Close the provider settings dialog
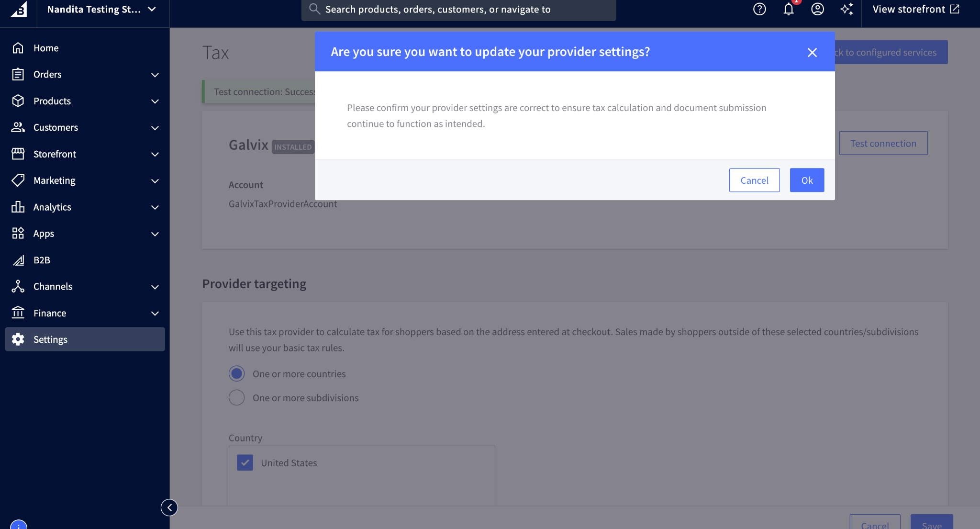980x529 pixels. click(812, 52)
